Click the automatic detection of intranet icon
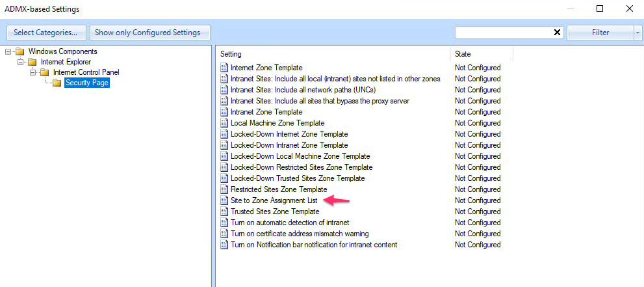The height and width of the screenshot is (287, 644). (x=224, y=223)
